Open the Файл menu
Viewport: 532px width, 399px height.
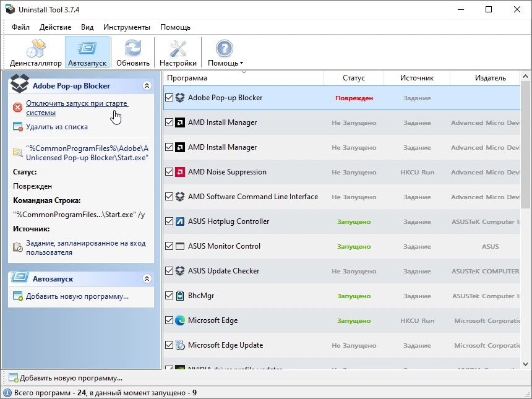[x=20, y=27]
